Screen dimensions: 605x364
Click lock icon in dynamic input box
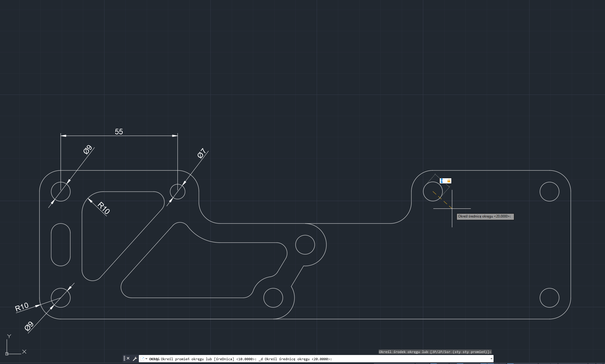point(449,181)
